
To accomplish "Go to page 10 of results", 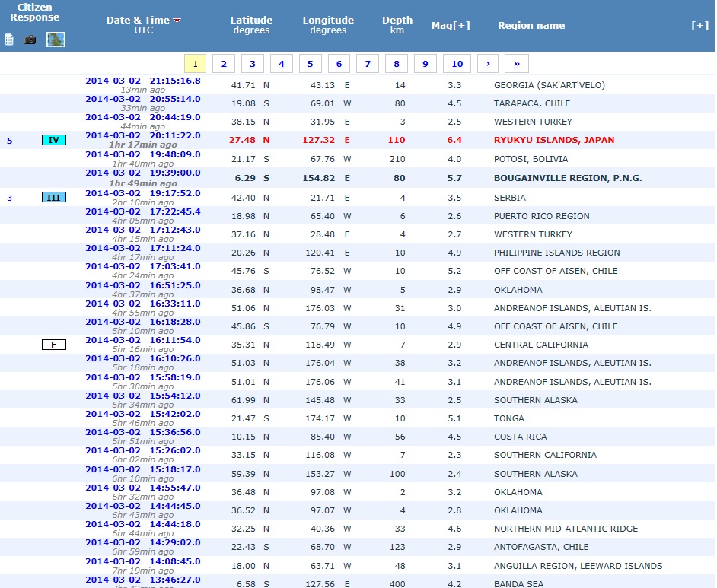I will [x=457, y=64].
